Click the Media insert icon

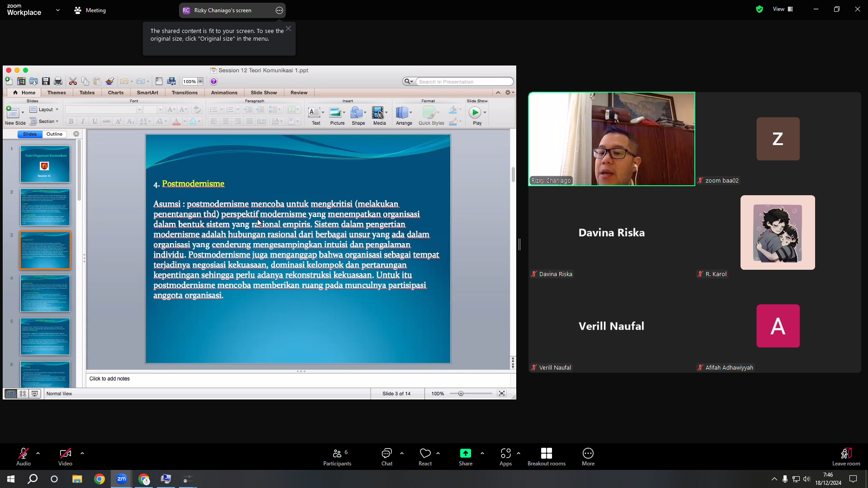coord(378,112)
